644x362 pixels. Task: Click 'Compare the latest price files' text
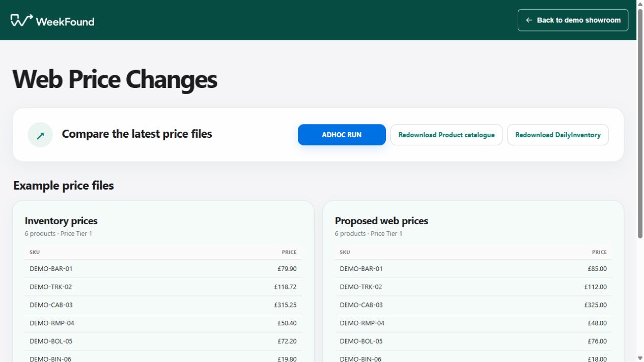pyautogui.click(x=137, y=134)
